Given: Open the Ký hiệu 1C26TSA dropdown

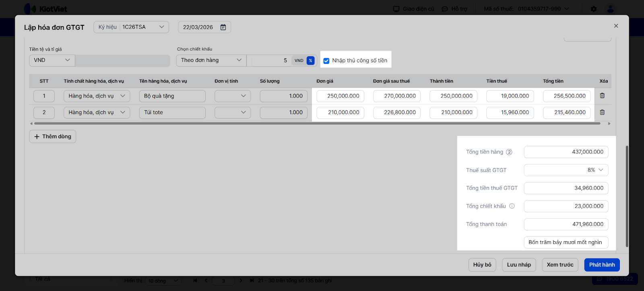Looking at the screenshot, I should pyautogui.click(x=131, y=27).
